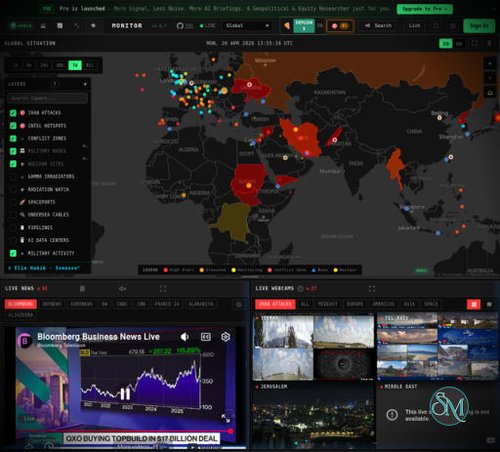Open the Search button in the header

[378, 26]
